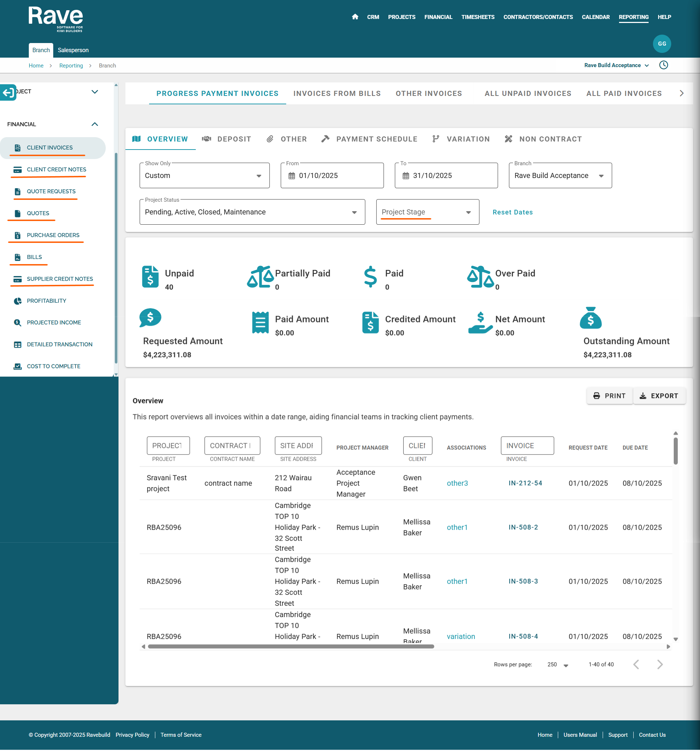Open the Show Only Custom dropdown
Screen dimensions: 700x751
coord(204,176)
